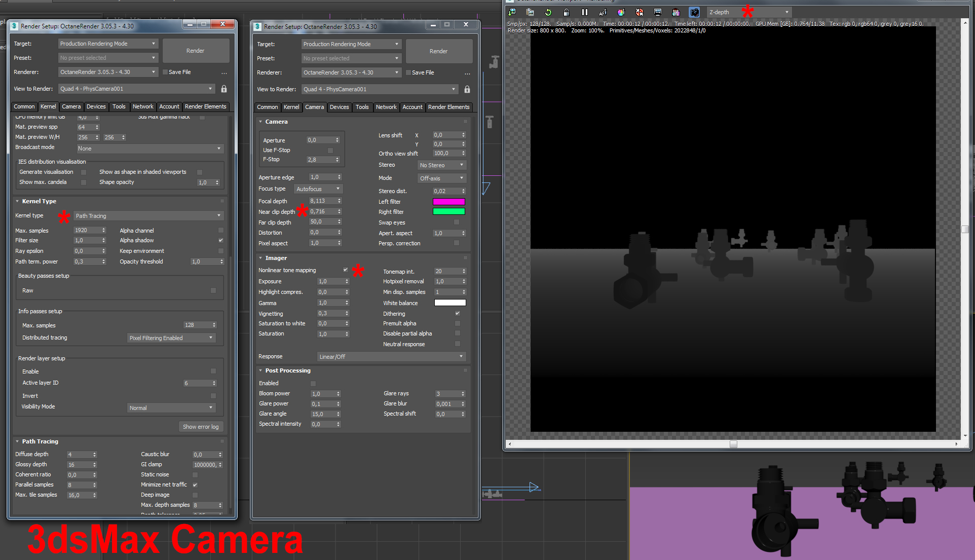Viewport: 975px width, 560px height.
Task: Toggle Keep environment checkbox
Action: (x=221, y=251)
